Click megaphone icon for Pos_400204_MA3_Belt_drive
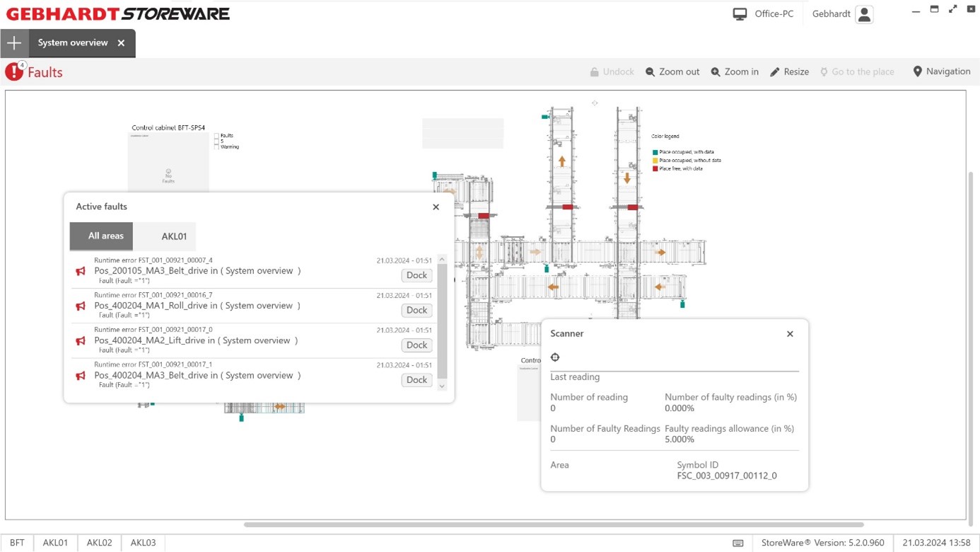This screenshot has width=980, height=552. point(81,376)
